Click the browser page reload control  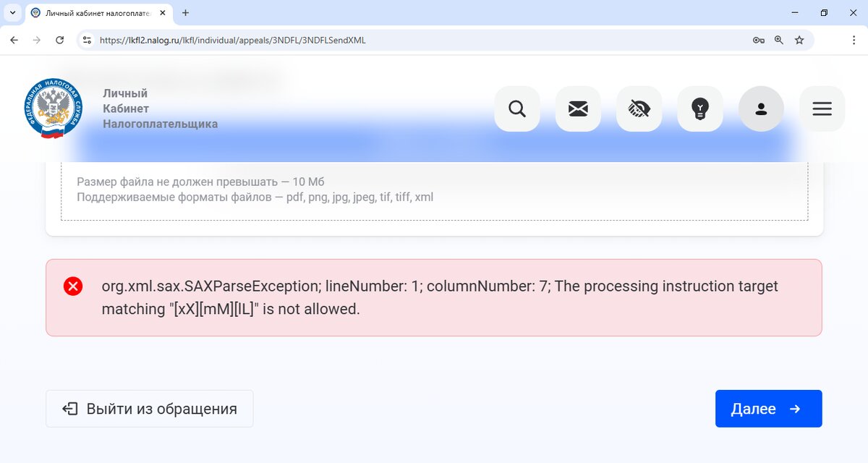60,41
